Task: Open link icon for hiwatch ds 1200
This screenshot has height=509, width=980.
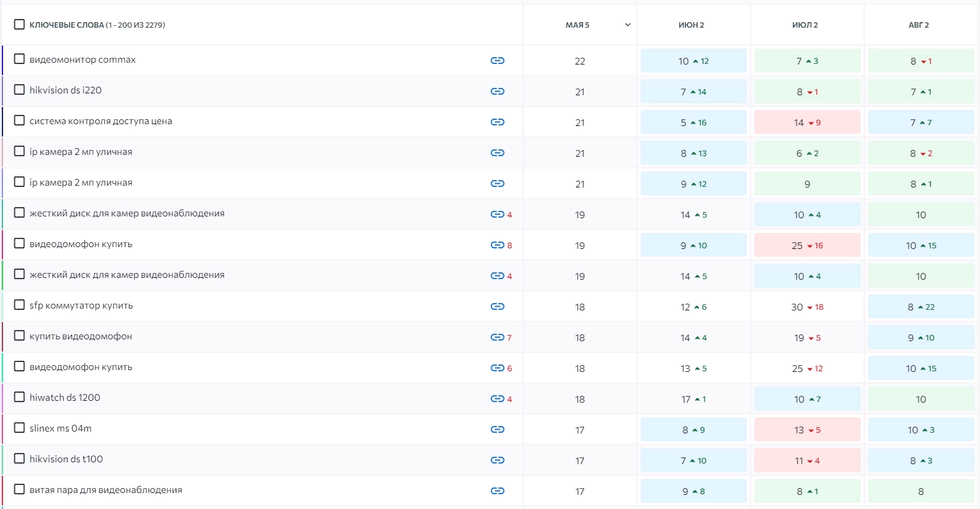Action: click(x=497, y=398)
